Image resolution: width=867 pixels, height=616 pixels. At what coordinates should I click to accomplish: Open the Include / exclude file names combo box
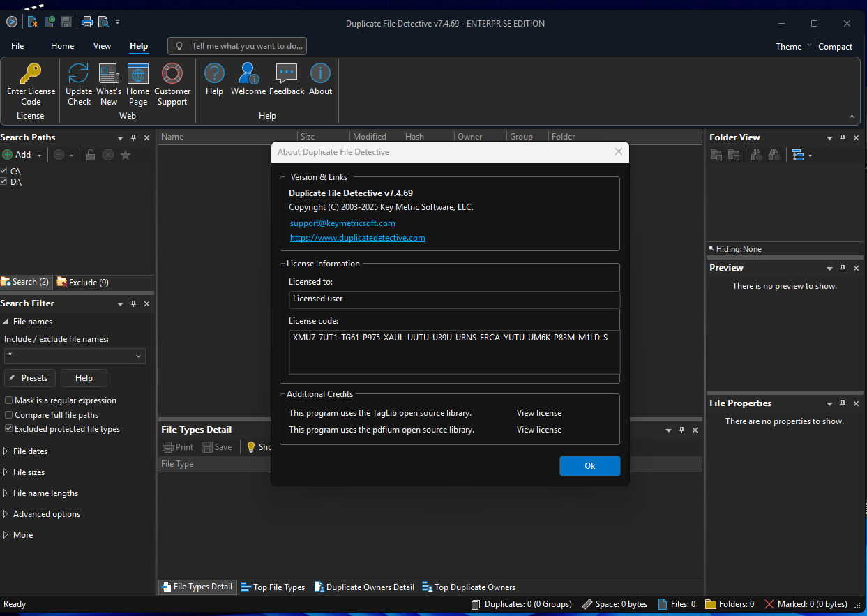pos(75,356)
